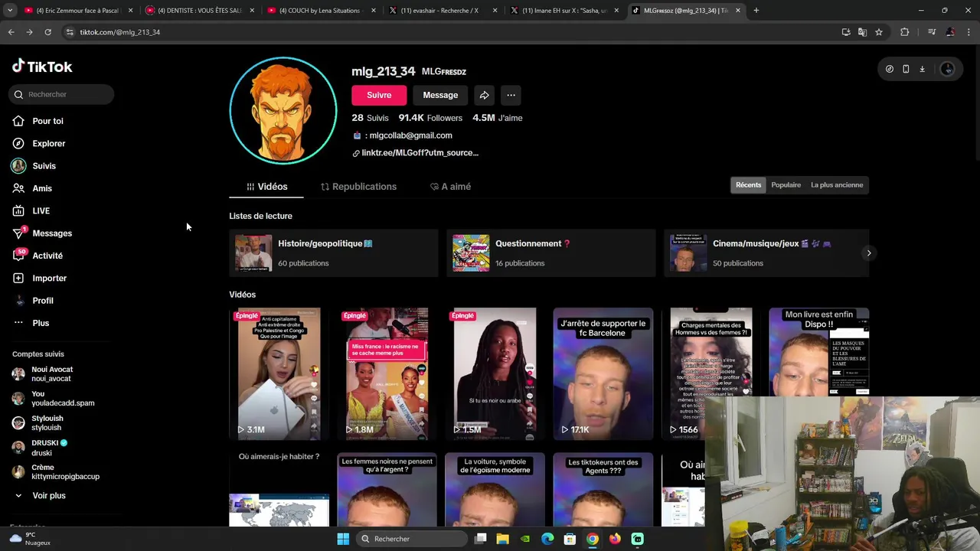Click the mobile phone app icon
The height and width of the screenshot is (551, 980).
[x=906, y=69]
